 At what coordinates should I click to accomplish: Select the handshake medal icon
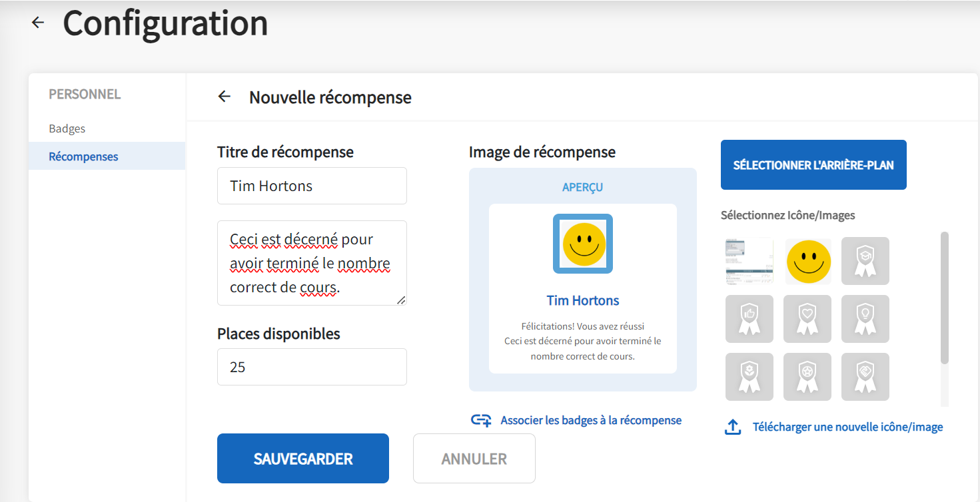(865, 377)
